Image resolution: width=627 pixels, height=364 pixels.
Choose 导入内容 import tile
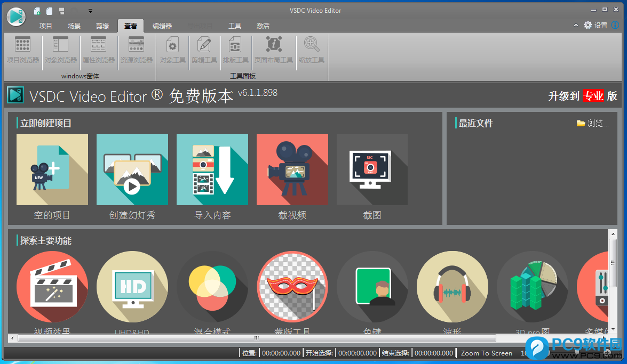212,169
